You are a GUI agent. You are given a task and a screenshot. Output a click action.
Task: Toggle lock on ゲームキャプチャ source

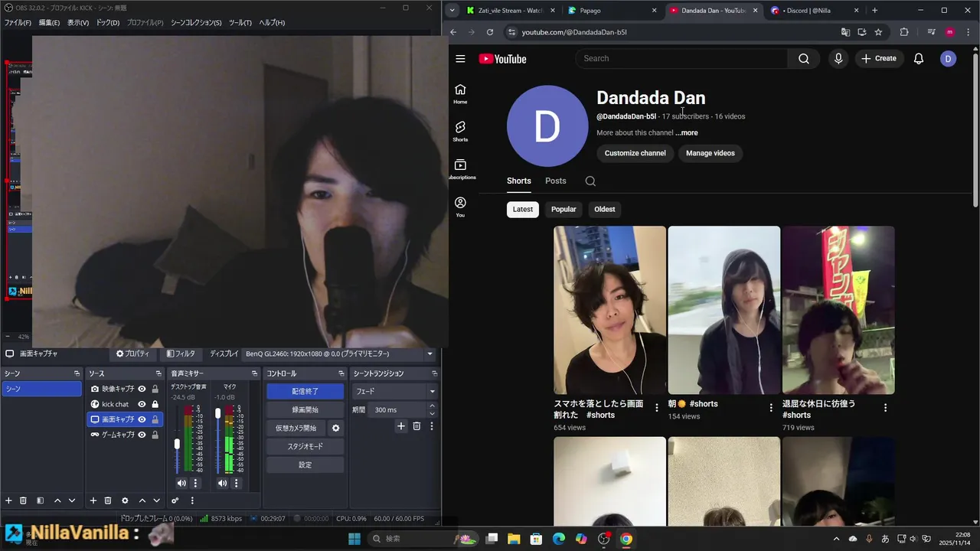click(x=155, y=435)
